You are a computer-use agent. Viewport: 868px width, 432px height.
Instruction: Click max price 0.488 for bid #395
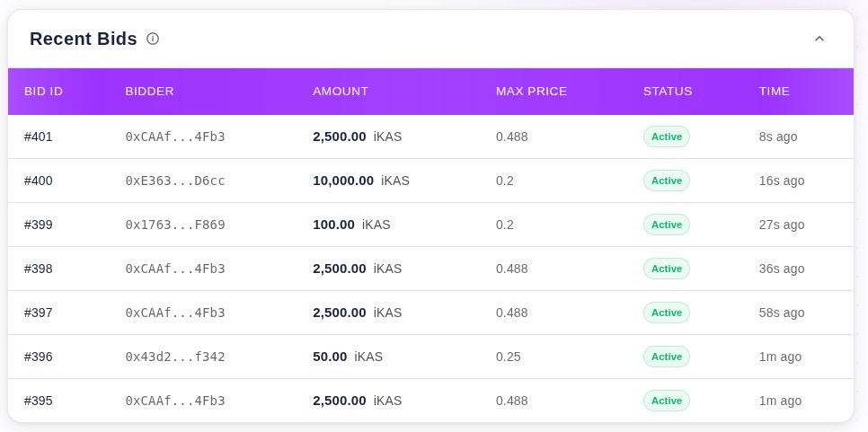512,401
